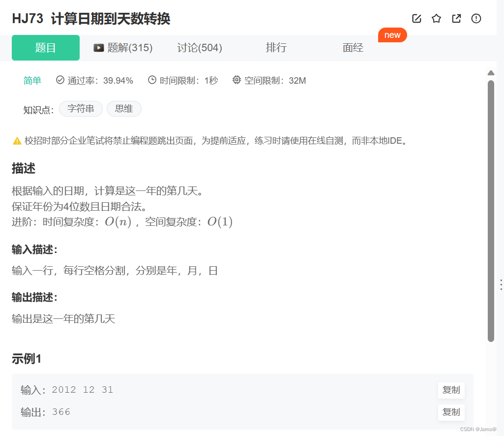
Task: Favorite this problem with star icon
Action: coord(436,18)
